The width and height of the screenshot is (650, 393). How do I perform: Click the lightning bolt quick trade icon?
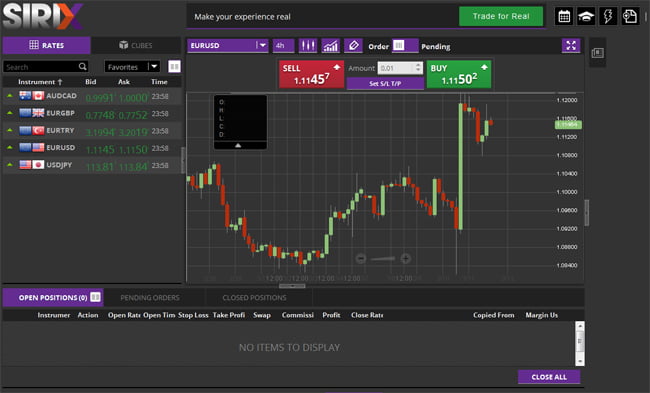coord(608,17)
